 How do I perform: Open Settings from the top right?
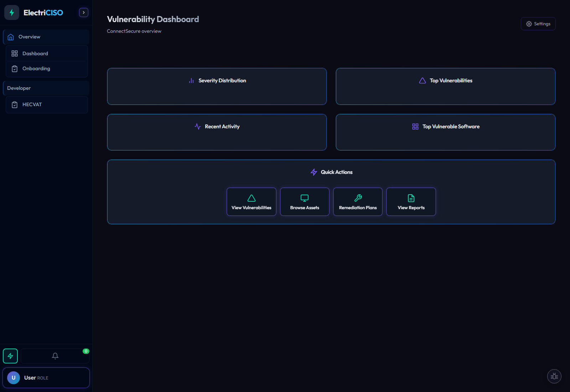click(538, 24)
